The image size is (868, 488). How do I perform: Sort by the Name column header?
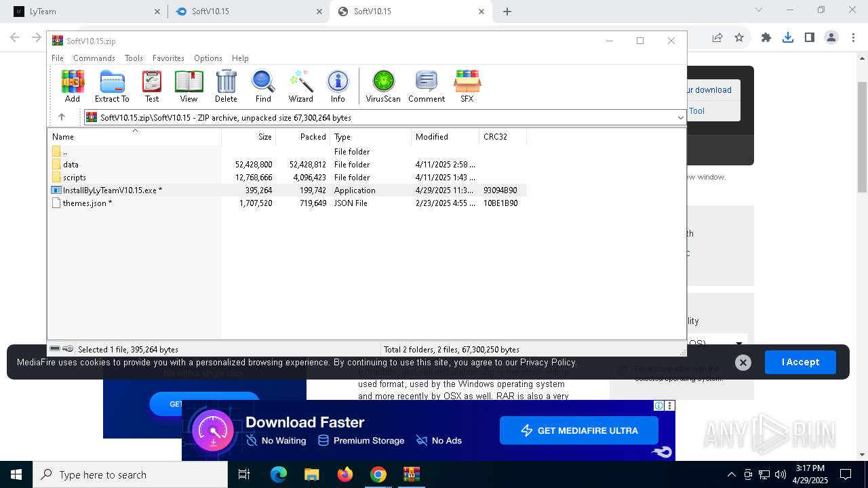134,137
